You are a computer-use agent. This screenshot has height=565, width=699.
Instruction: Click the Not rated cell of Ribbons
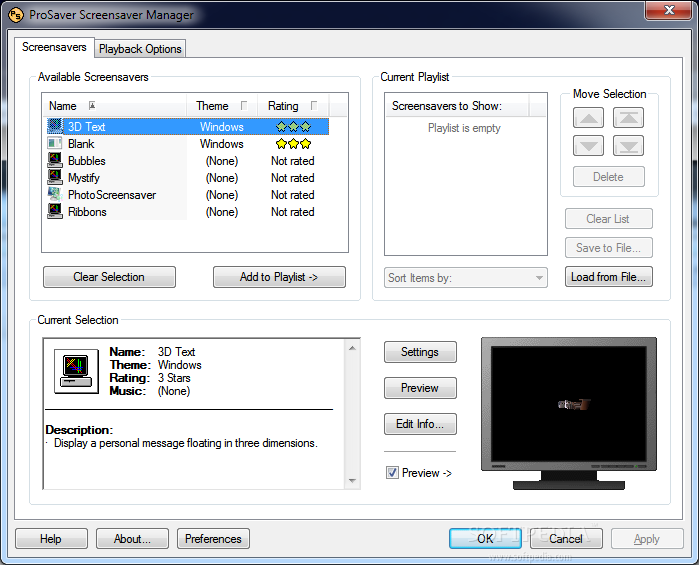[293, 211]
